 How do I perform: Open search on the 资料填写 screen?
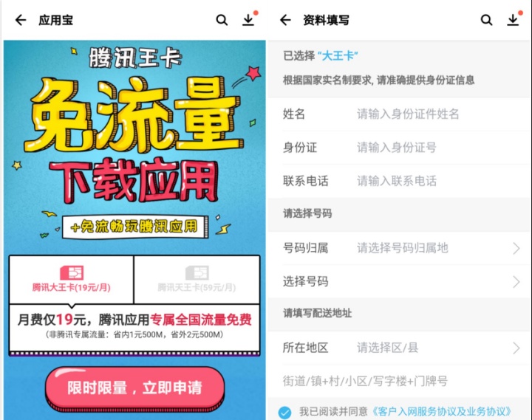[486, 20]
